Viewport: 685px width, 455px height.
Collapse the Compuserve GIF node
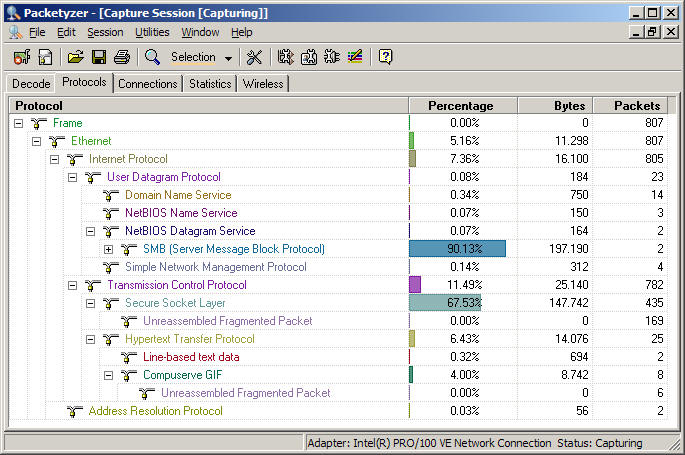point(109,375)
